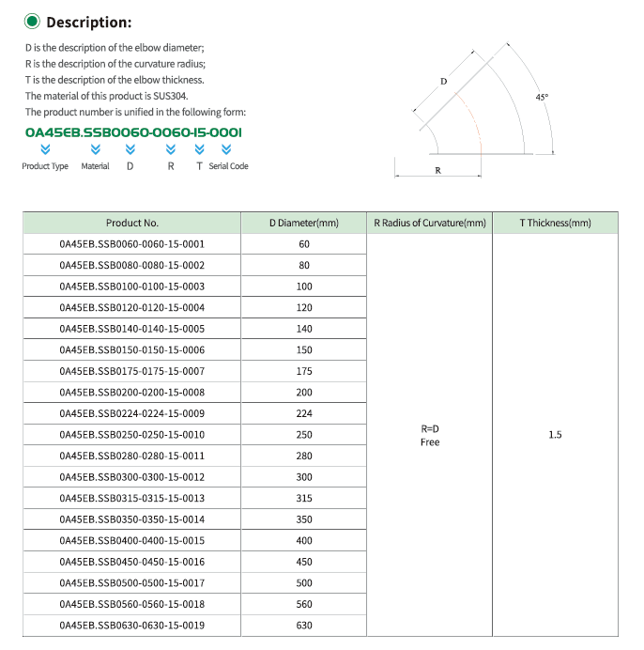
Task: Click the R Radius of Curvature(mm) header
Action: tap(430, 223)
